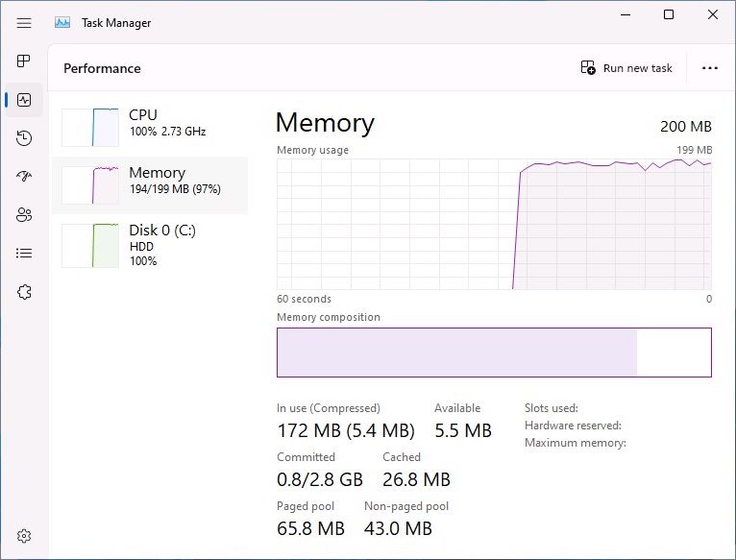Image resolution: width=736 pixels, height=560 pixels.
Task: Click the '65.8 MB' paged pool value
Action: [x=310, y=528]
